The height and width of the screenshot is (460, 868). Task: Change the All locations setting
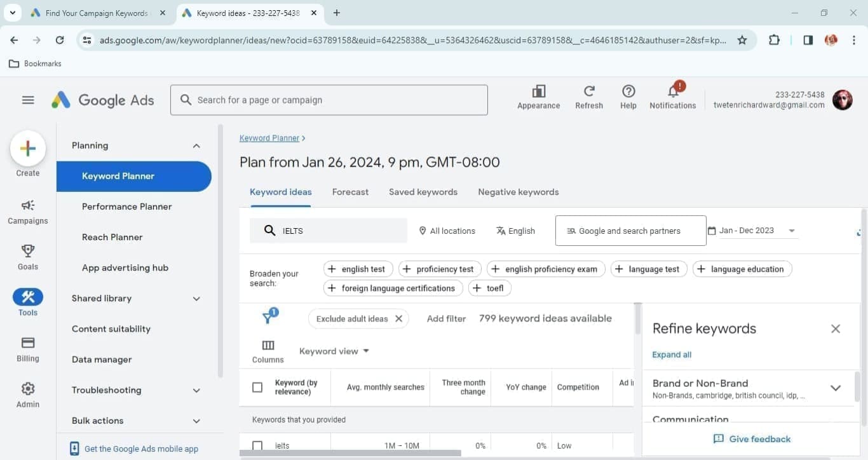click(x=447, y=231)
